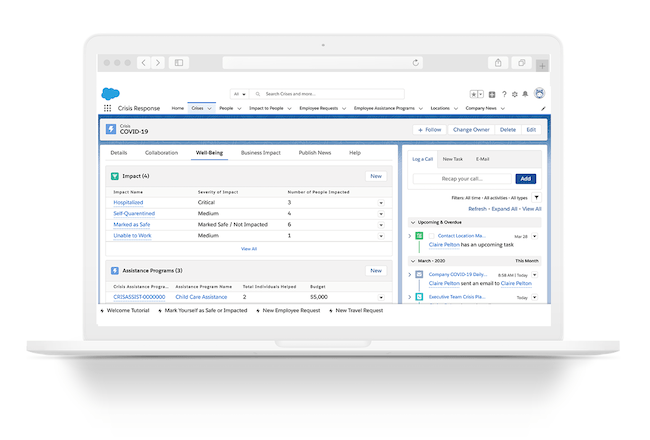
Task: Click the Favorites star icon
Action: click(x=473, y=94)
